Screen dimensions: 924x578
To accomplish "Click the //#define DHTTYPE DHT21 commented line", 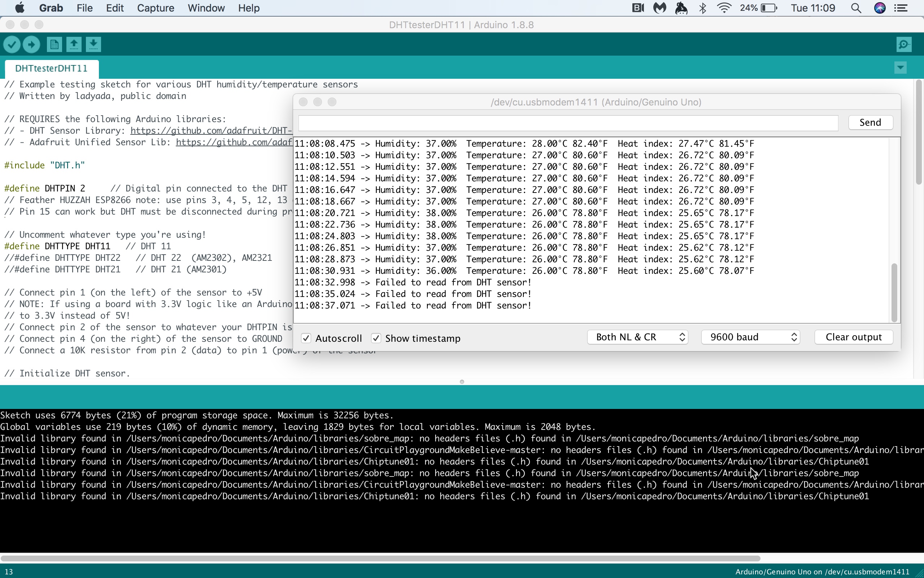I will (x=115, y=269).
